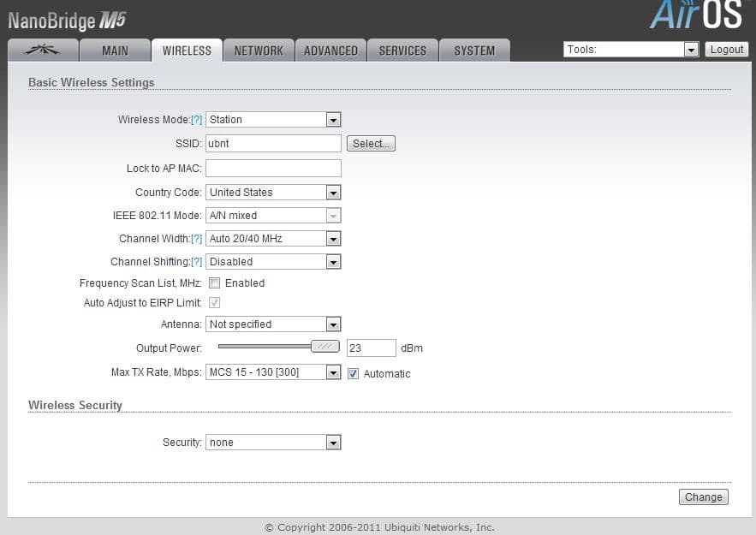Expand the Country Code dropdown

(x=273, y=193)
